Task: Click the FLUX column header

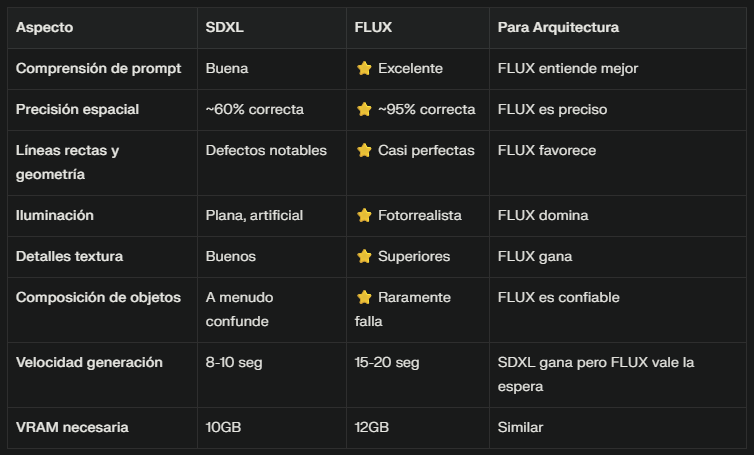Action: coord(373,27)
